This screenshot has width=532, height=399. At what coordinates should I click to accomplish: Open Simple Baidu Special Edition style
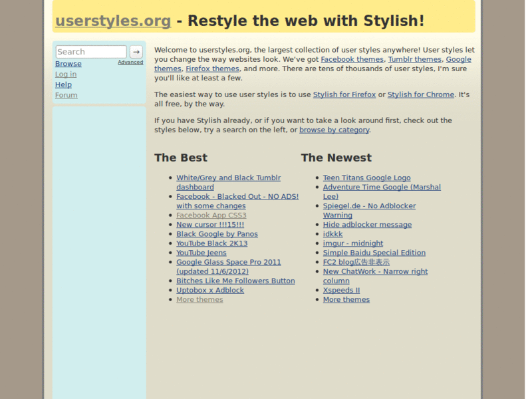[x=374, y=253]
